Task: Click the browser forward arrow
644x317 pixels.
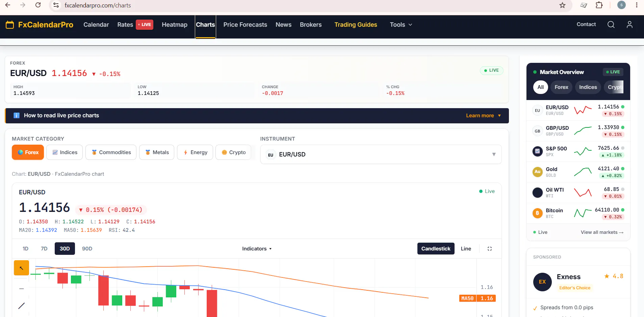Action: pyautogui.click(x=23, y=5)
